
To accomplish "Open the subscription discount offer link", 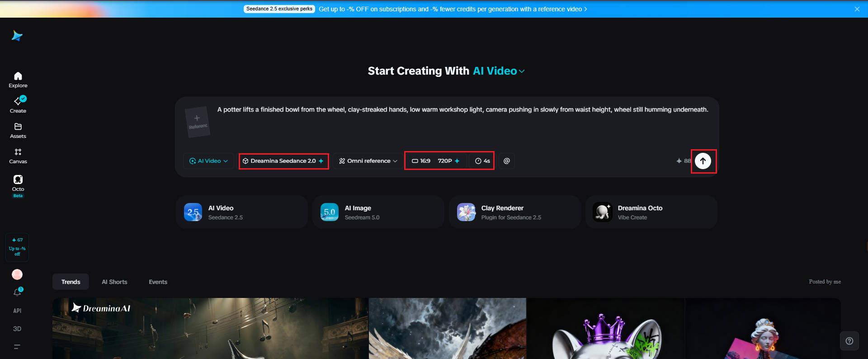I will click(x=453, y=9).
